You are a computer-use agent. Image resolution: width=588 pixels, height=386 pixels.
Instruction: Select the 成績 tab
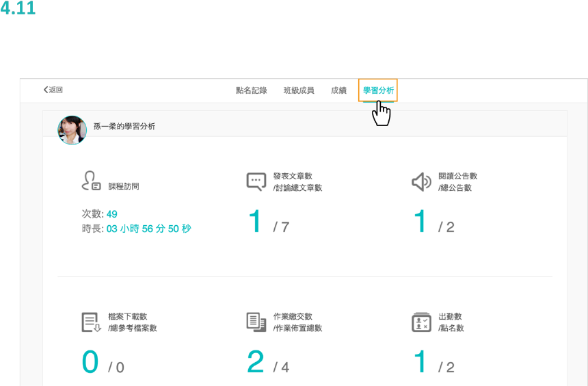(338, 90)
